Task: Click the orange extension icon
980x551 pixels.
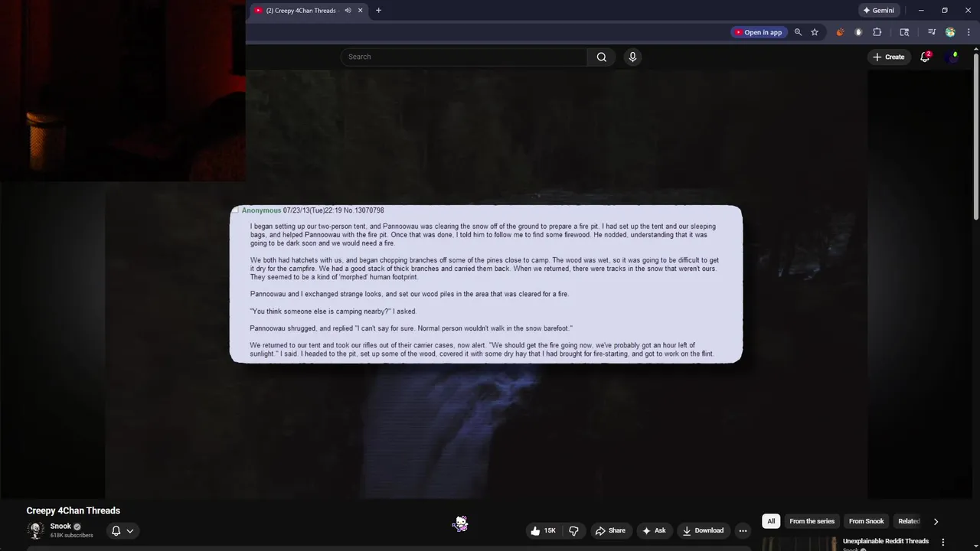Action: (840, 32)
